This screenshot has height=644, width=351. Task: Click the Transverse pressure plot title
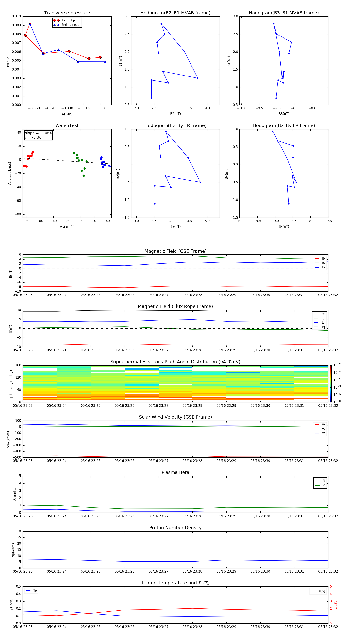click(67, 13)
